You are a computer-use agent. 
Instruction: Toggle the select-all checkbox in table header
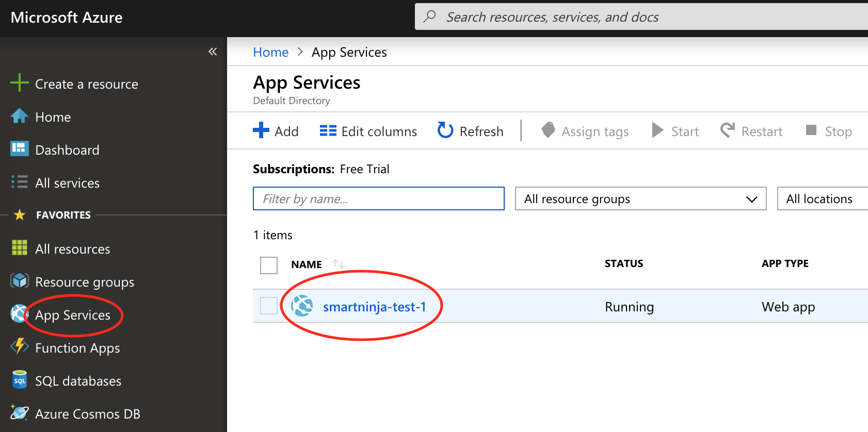point(269,265)
